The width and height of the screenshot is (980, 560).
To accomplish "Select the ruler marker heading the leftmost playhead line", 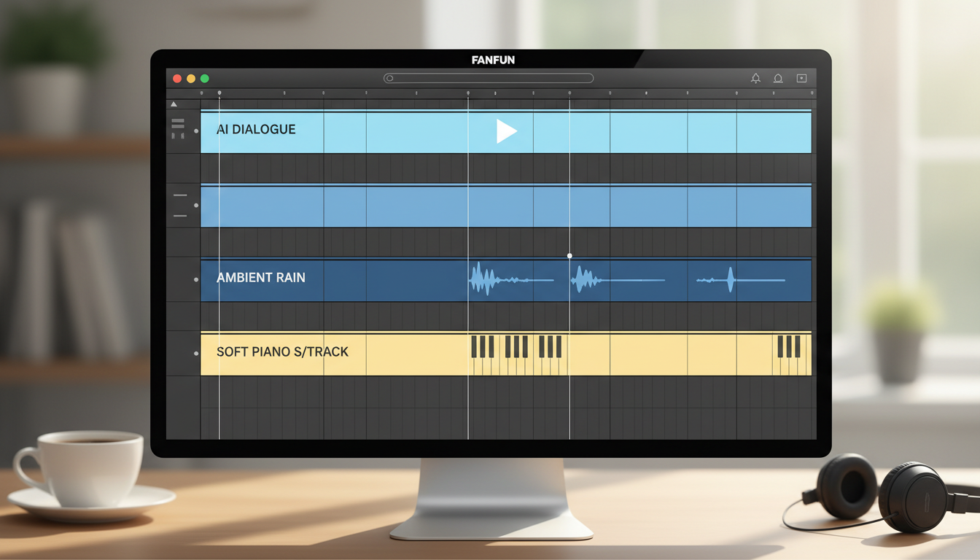I will tap(219, 93).
